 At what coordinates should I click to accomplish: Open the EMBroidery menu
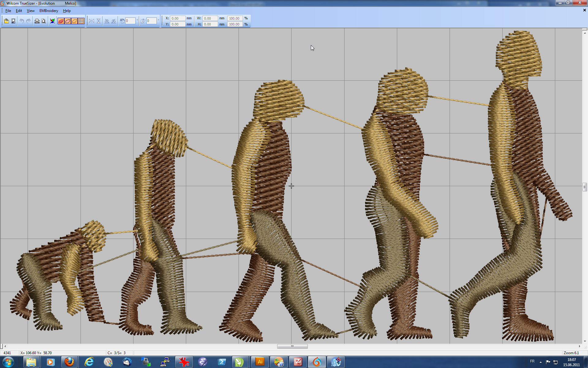[x=49, y=11]
